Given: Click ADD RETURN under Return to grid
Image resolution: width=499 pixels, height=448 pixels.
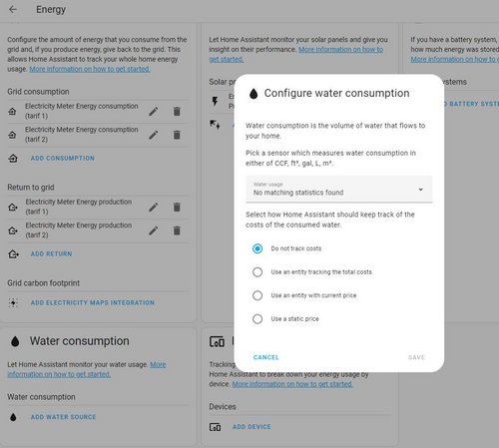Looking at the screenshot, I should click(x=51, y=254).
